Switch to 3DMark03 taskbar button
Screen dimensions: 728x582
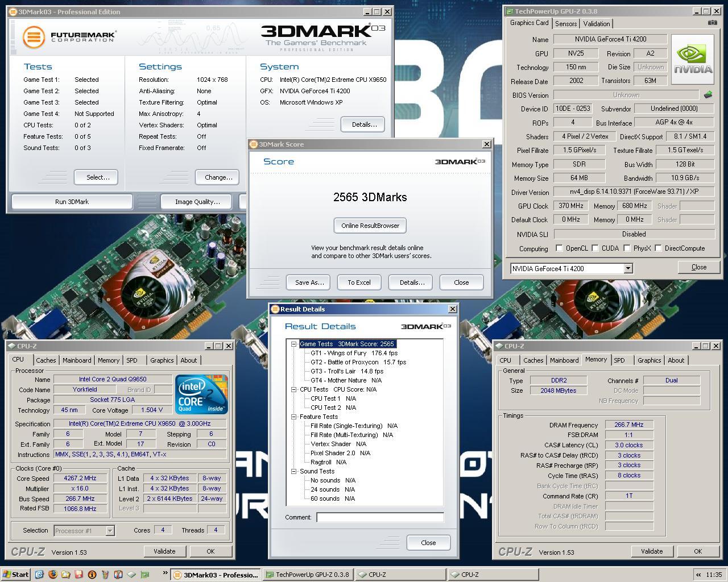click(216, 575)
